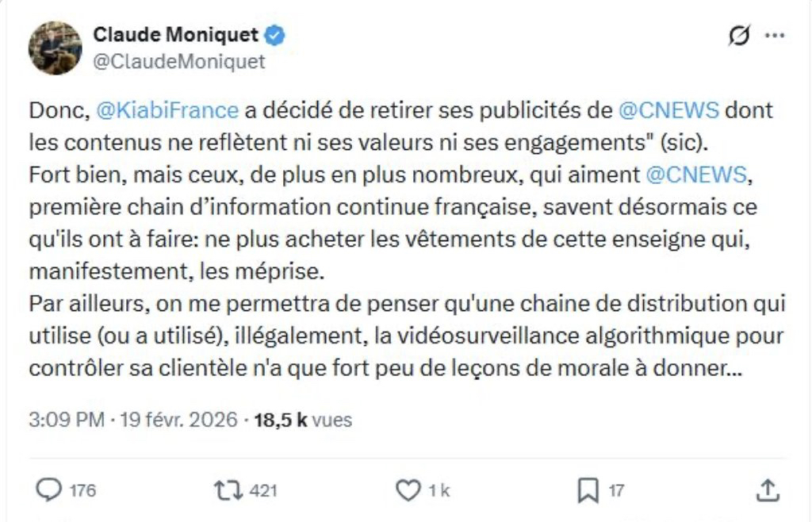This screenshot has height=522, width=812.
Task: Like the post with the heart icon
Action: pos(408,490)
